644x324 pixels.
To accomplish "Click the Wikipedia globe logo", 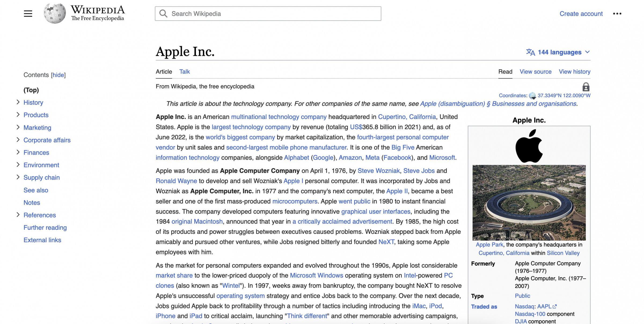I will (55, 13).
